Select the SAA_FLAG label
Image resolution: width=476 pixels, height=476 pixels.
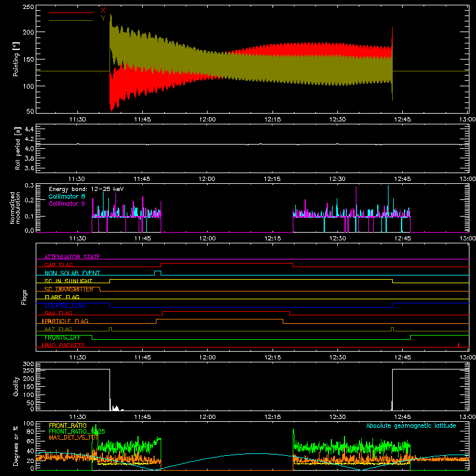pyautogui.click(x=58, y=313)
